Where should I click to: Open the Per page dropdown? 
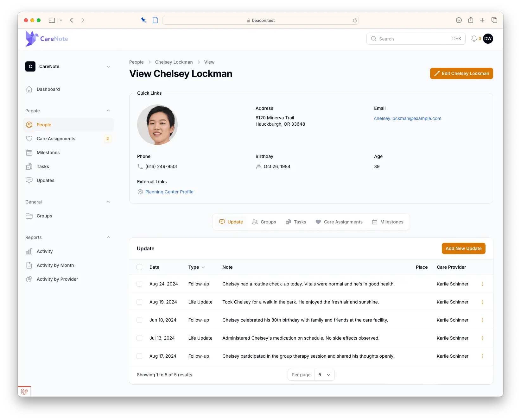325,375
